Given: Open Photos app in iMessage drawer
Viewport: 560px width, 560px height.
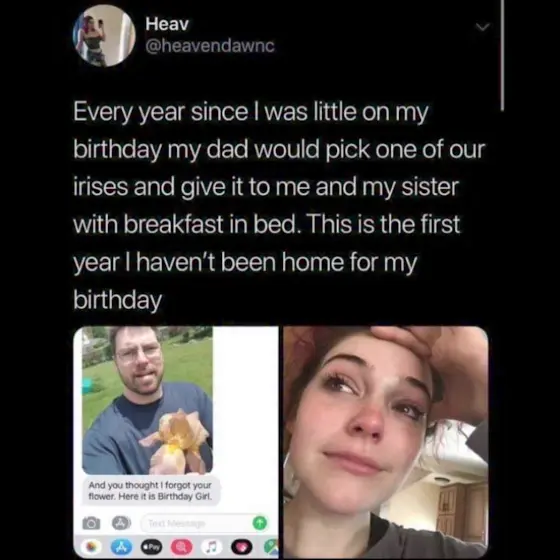Looking at the screenshot, I should coord(90,547).
